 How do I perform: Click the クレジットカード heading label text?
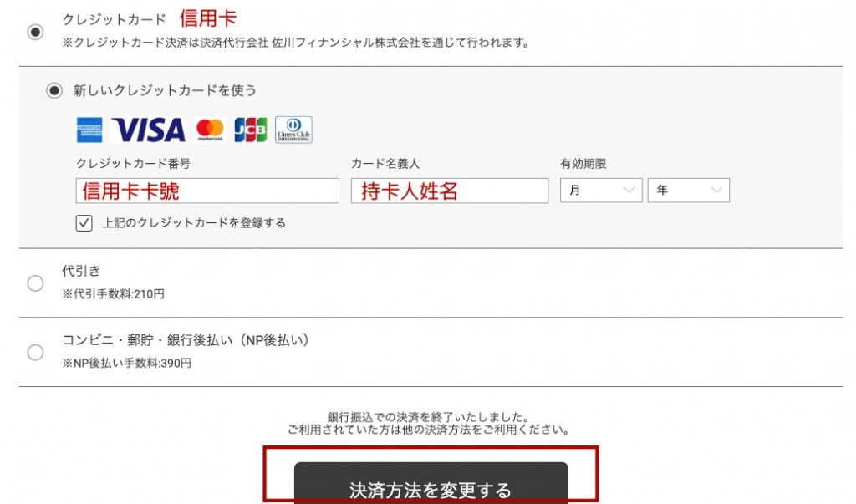(115, 19)
